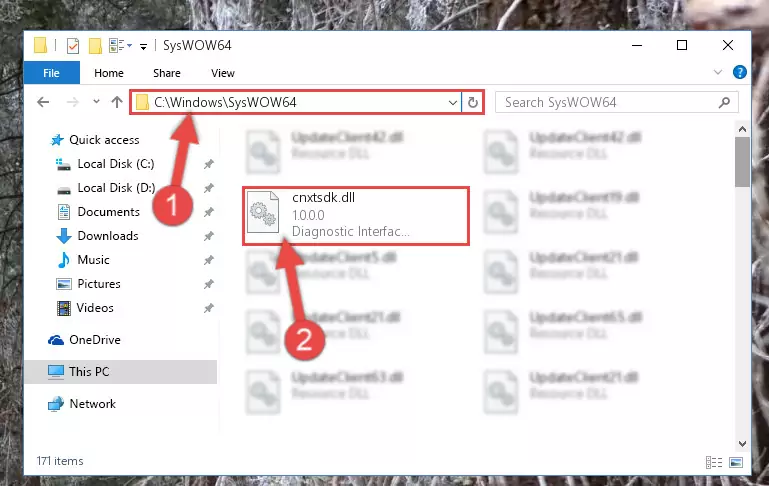This screenshot has height=486, width=769.
Task: Open the View ribbon tab
Action: tap(223, 73)
